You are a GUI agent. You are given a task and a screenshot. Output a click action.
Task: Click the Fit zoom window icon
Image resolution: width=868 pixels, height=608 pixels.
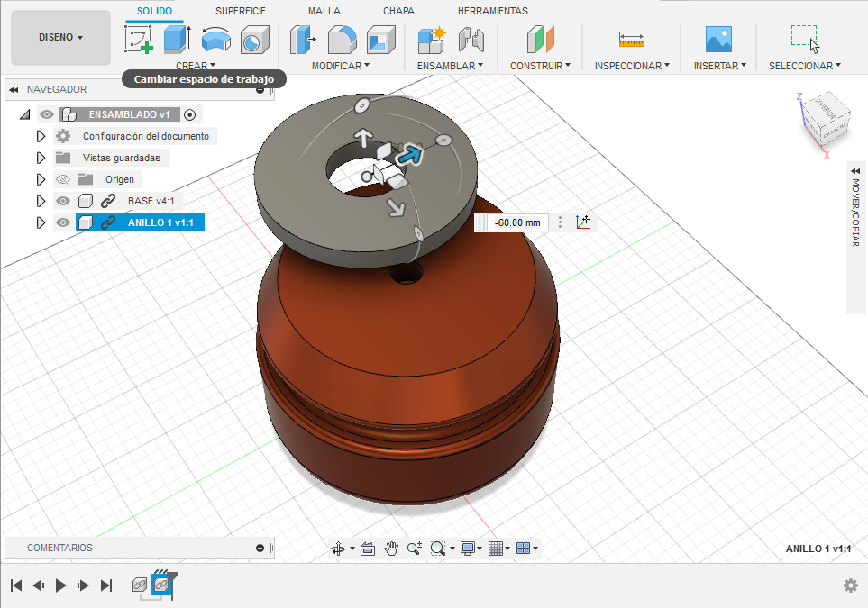438,549
